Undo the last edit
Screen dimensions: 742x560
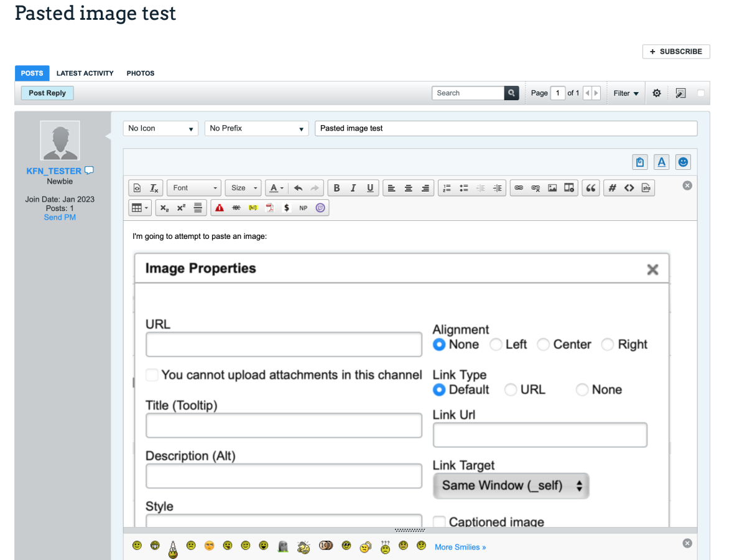298,188
